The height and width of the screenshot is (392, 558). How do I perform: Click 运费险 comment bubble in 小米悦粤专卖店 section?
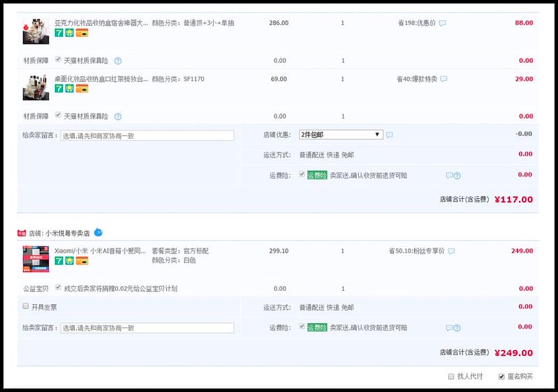(x=450, y=328)
